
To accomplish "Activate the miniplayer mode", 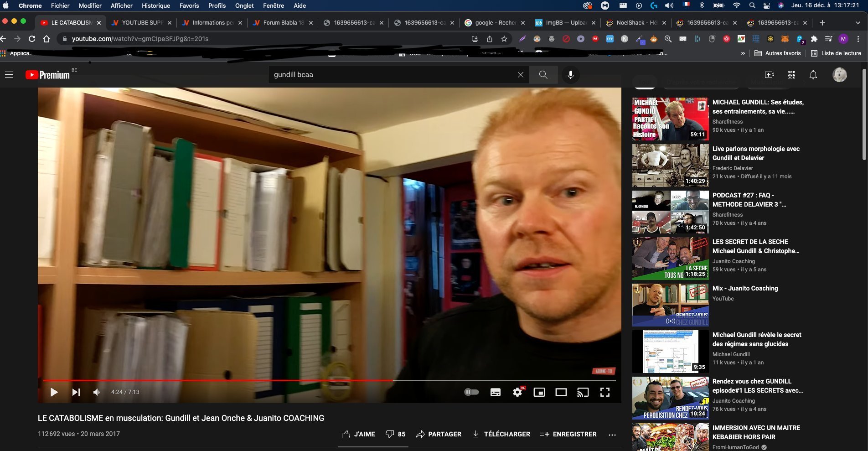I will [x=539, y=392].
